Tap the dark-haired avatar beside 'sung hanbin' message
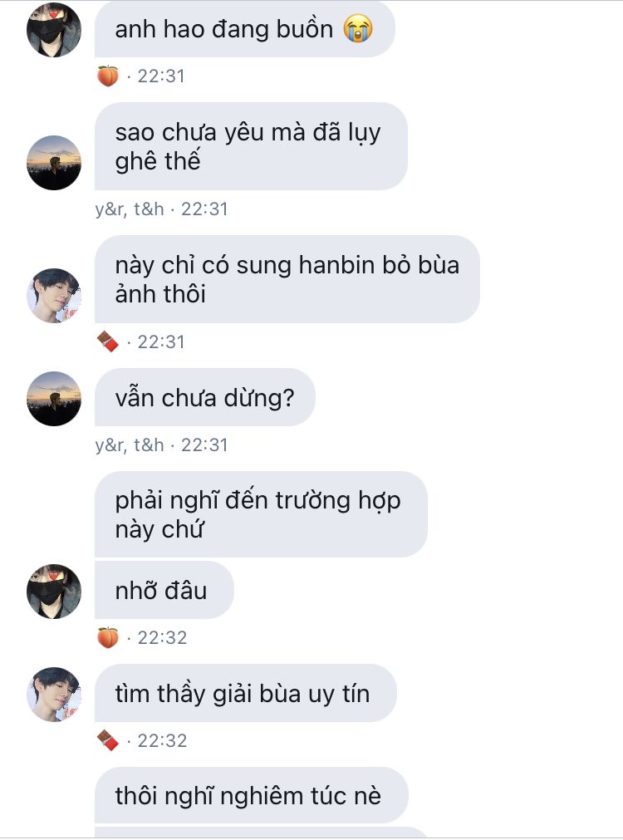 [53, 295]
